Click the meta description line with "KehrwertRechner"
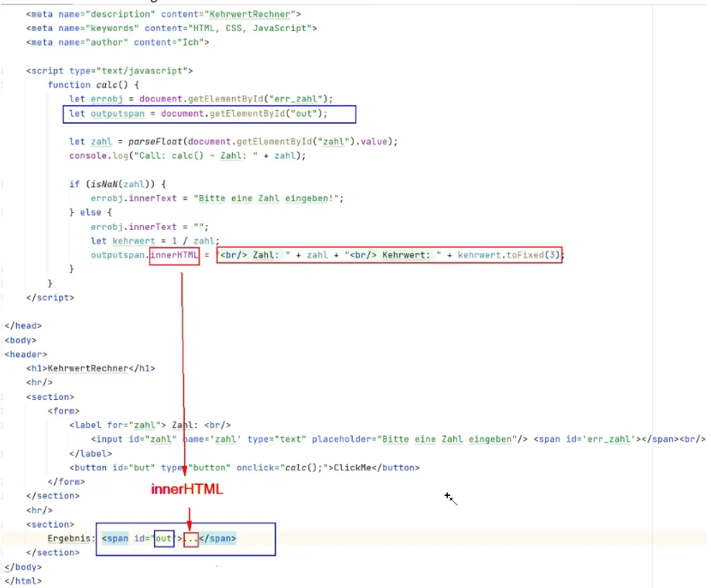This screenshot has width=711, height=588. pos(163,14)
